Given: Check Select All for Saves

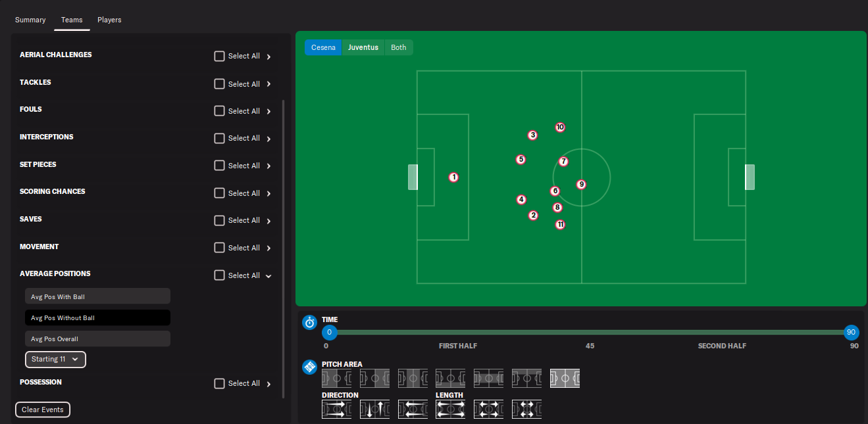Looking at the screenshot, I should click(220, 221).
